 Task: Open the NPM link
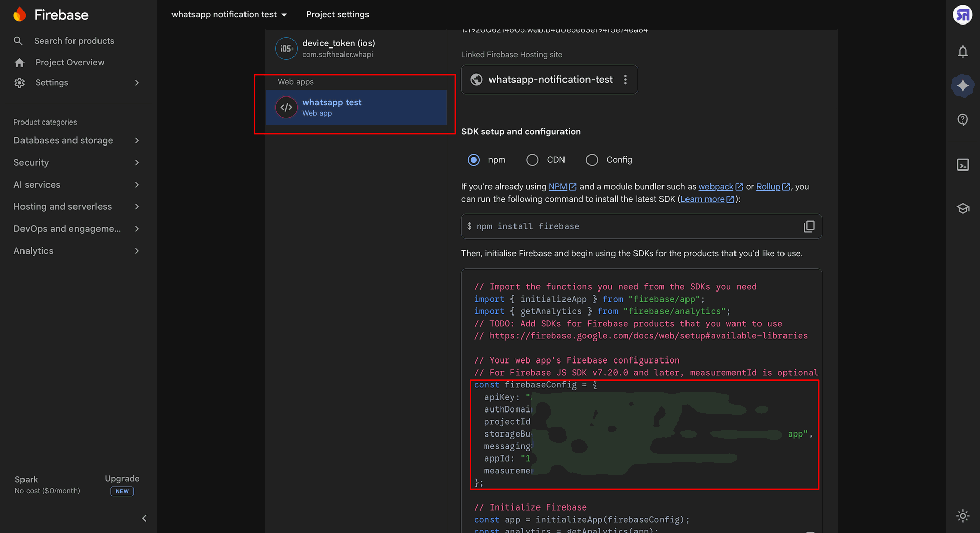[562, 187]
